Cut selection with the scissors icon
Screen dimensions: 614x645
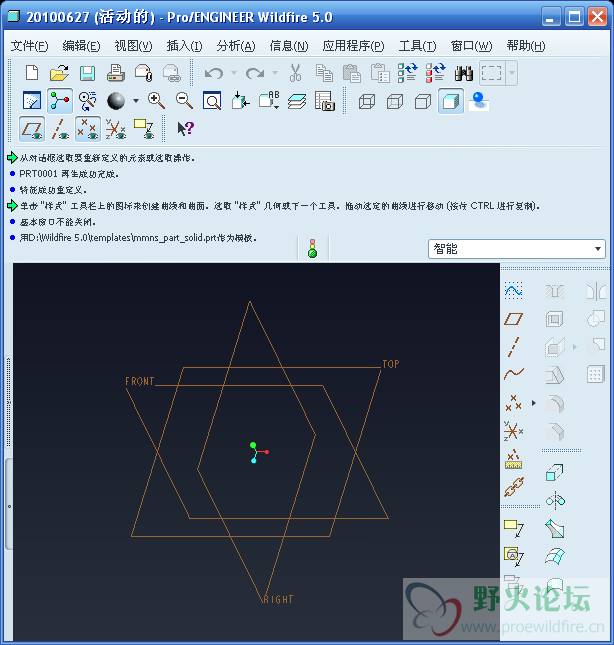(x=295, y=73)
